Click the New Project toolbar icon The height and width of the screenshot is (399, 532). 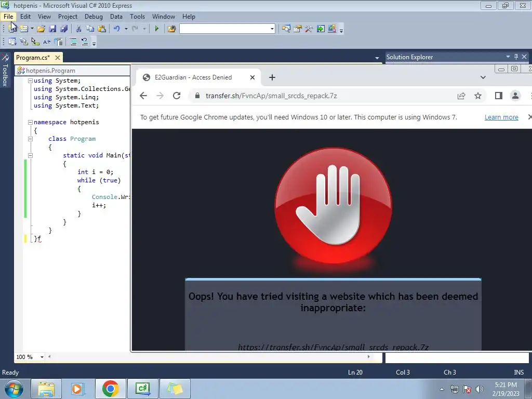(x=12, y=29)
